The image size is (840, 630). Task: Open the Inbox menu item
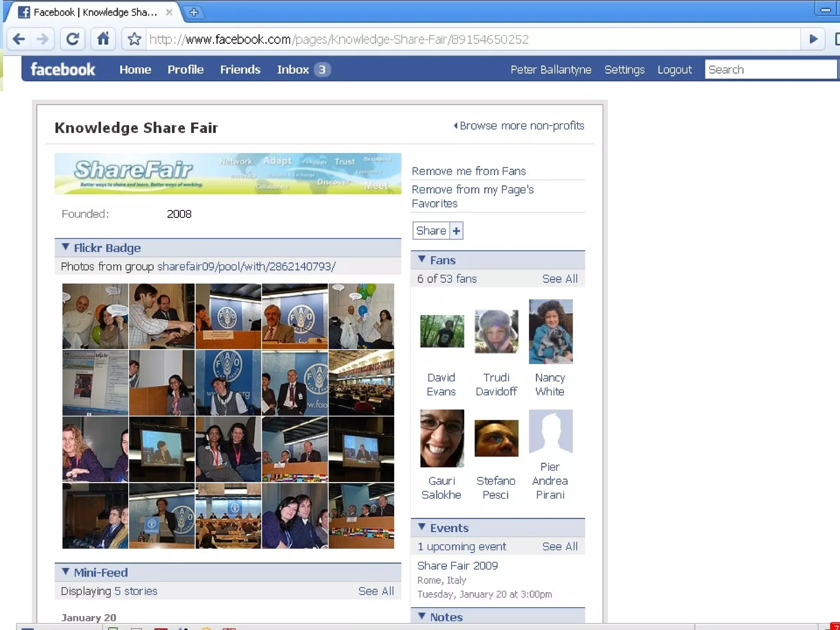point(293,70)
